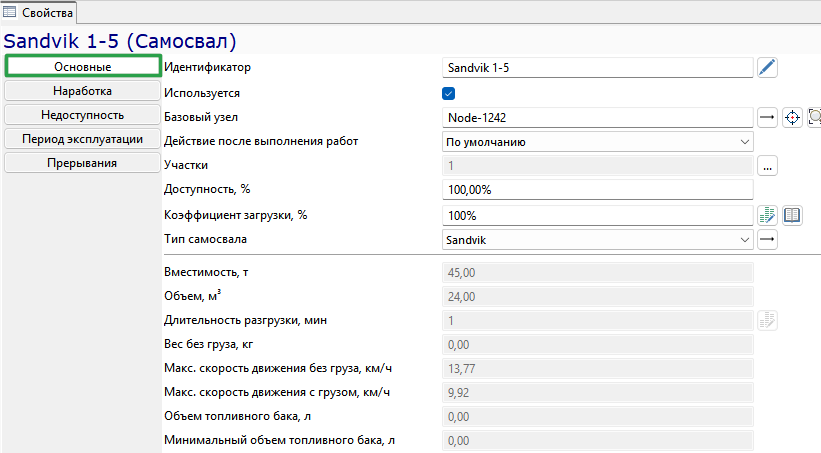Click the Доступность, % label

click(x=207, y=190)
